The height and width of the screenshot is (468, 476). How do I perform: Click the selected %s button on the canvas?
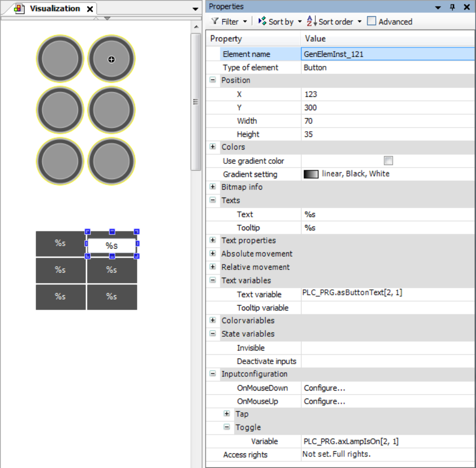(111, 245)
